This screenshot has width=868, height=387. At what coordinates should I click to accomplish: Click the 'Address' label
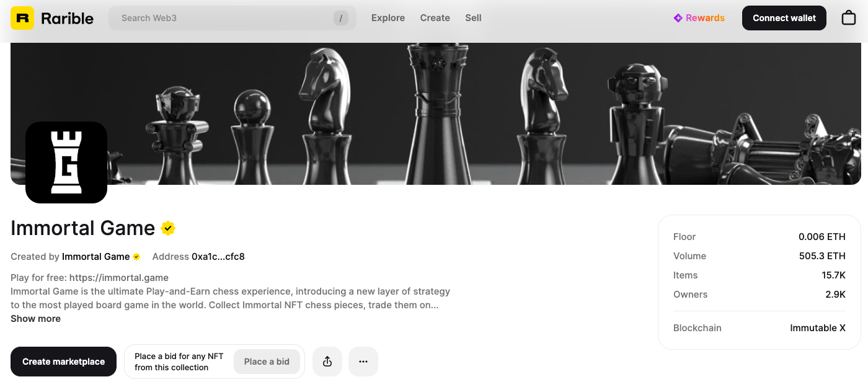[170, 257]
